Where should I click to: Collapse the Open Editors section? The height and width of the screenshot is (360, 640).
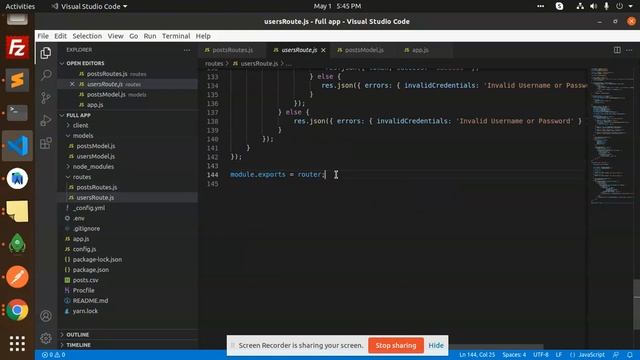click(85, 63)
